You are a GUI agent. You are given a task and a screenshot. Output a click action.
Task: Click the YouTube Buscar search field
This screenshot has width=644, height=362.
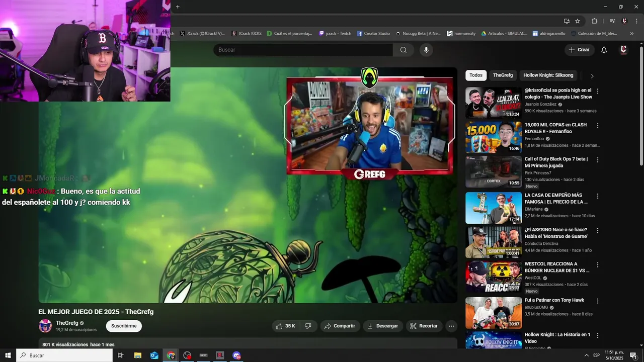[x=303, y=50]
